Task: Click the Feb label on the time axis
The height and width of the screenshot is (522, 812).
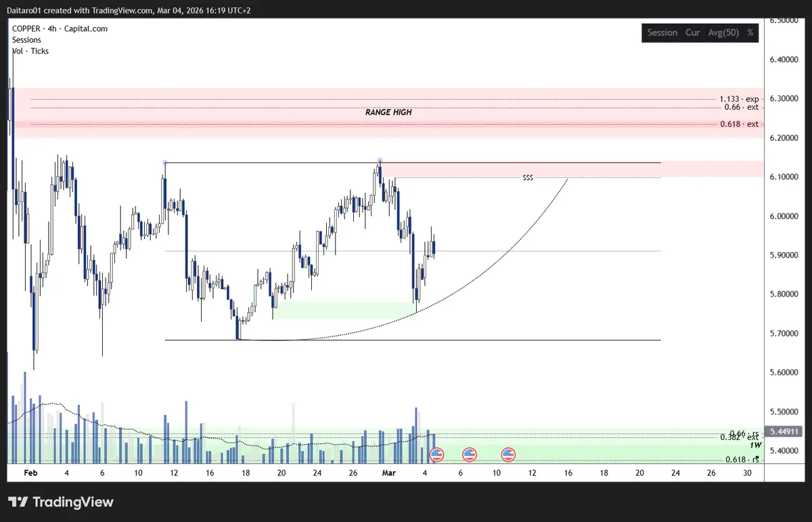Action: (x=30, y=473)
